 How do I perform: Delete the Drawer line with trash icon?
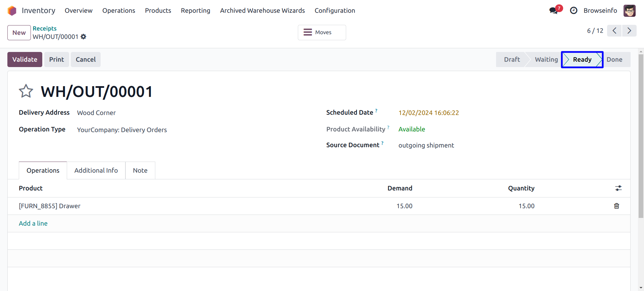616,206
